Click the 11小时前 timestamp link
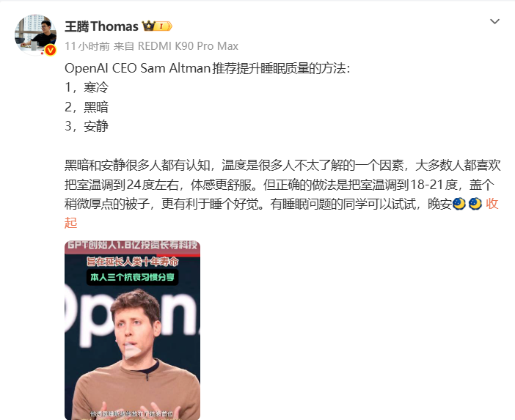515x420 pixels. (x=87, y=46)
